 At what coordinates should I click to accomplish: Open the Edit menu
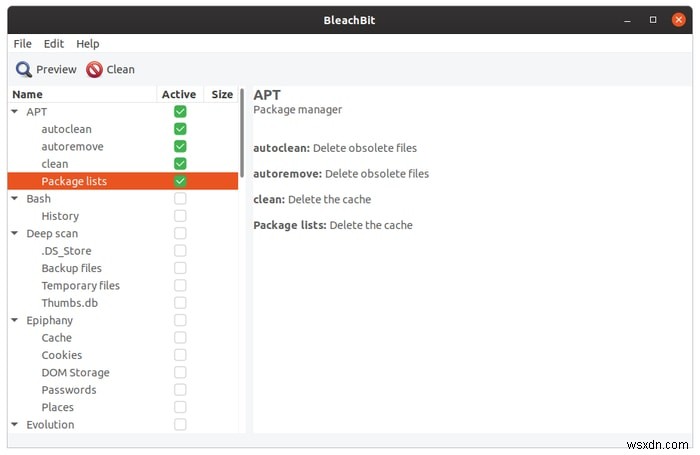[53, 44]
